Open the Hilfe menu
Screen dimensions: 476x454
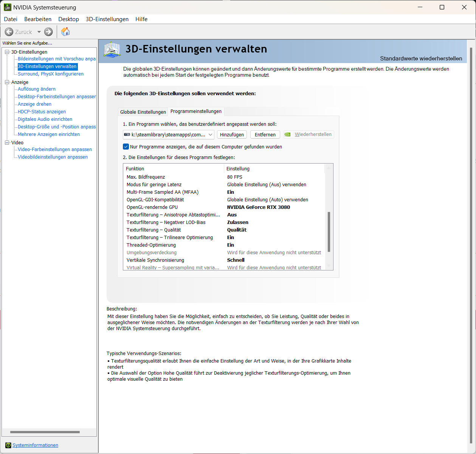tap(141, 19)
